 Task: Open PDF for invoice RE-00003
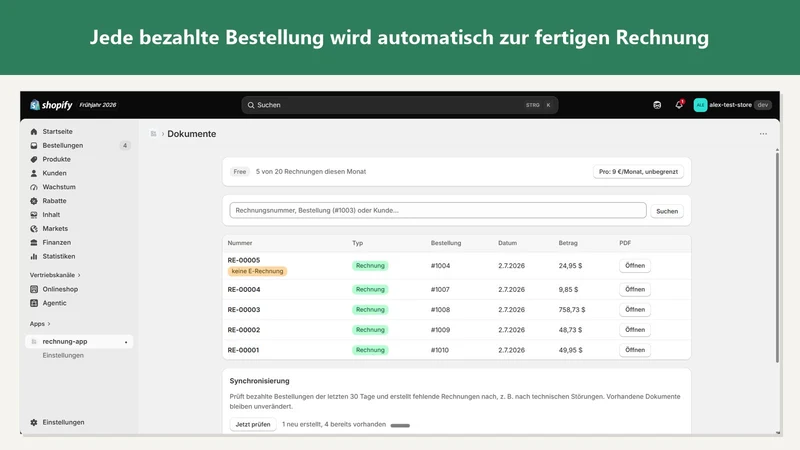[635, 310]
